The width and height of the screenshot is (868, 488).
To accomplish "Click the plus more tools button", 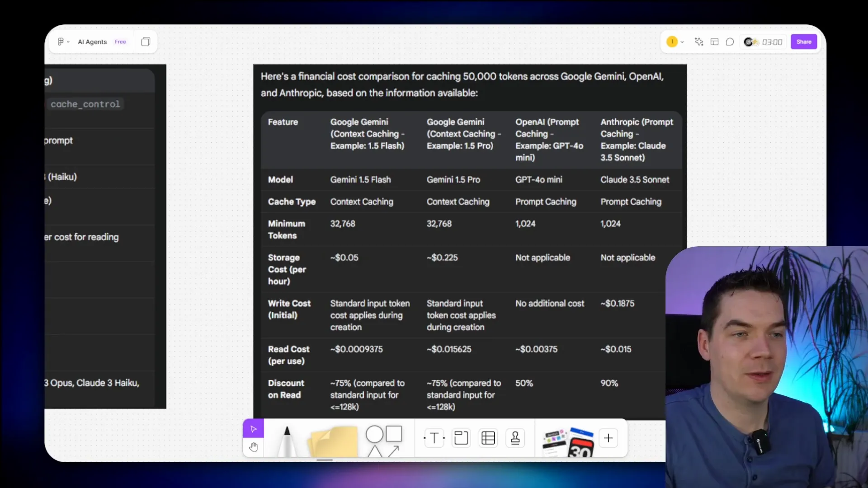I will [x=609, y=438].
